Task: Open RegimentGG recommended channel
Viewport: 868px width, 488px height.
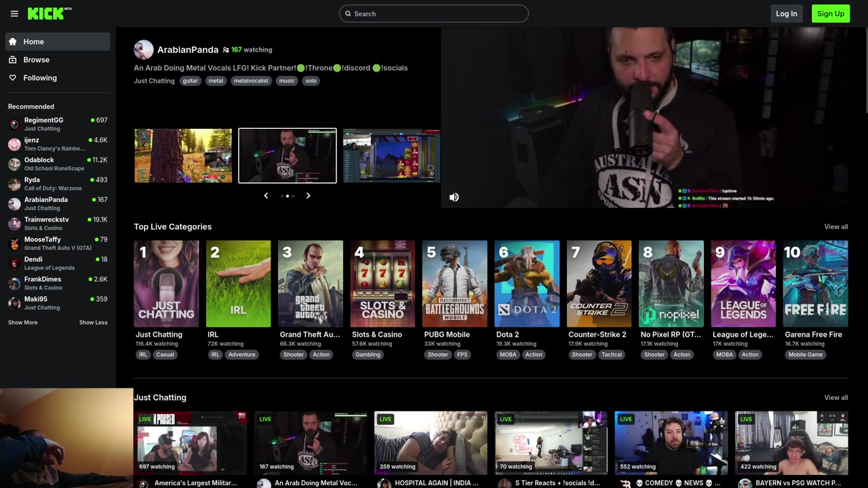Action: pos(58,124)
